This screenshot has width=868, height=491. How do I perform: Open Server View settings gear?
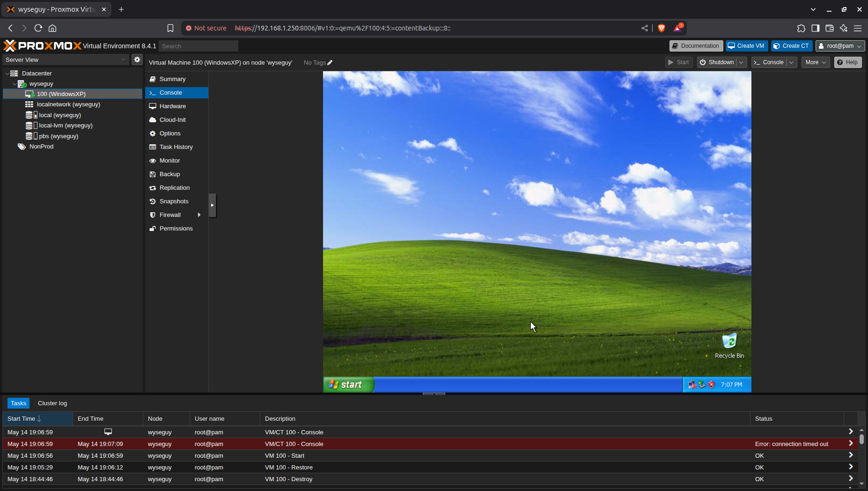(x=137, y=60)
